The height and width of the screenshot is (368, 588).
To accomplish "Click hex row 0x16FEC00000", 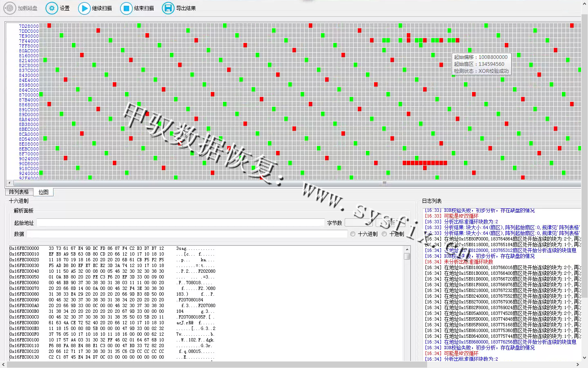I will point(112,248).
